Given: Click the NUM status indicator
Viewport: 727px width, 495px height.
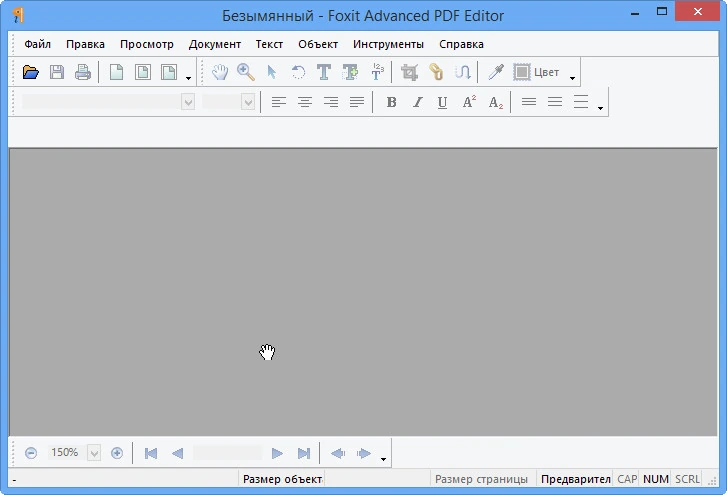Looking at the screenshot, I should (656, 479).
